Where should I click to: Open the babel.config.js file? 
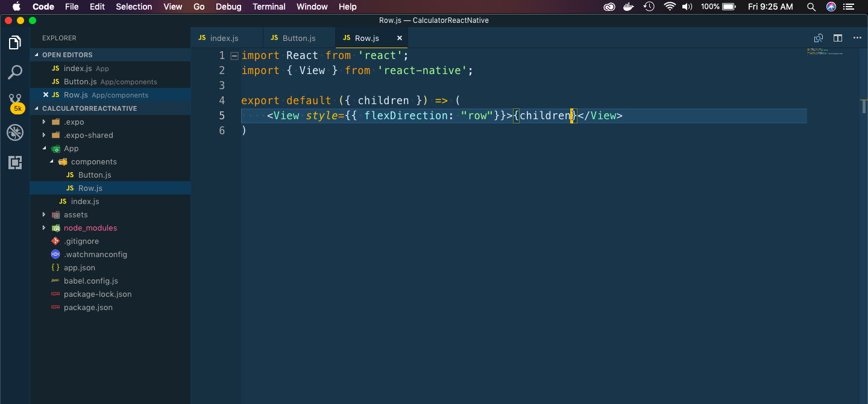click(x=110, y=281)
